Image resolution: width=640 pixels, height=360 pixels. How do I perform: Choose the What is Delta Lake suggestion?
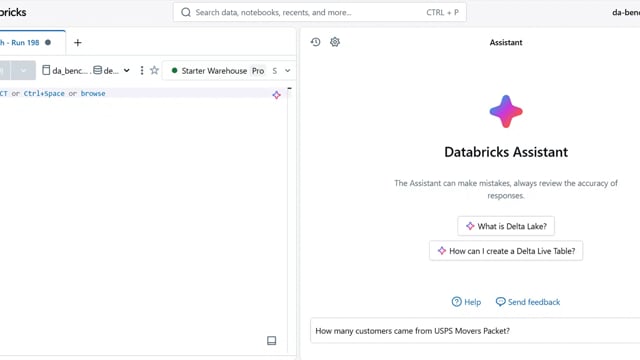click(x=506, y=226)
